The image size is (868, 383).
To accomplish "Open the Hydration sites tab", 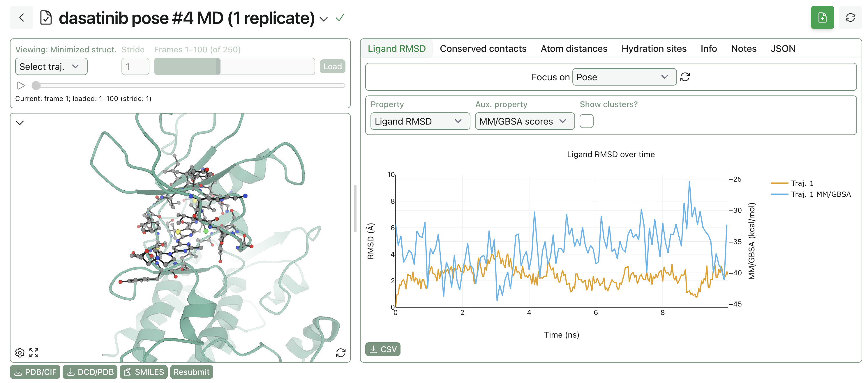I will click(654, 49).
